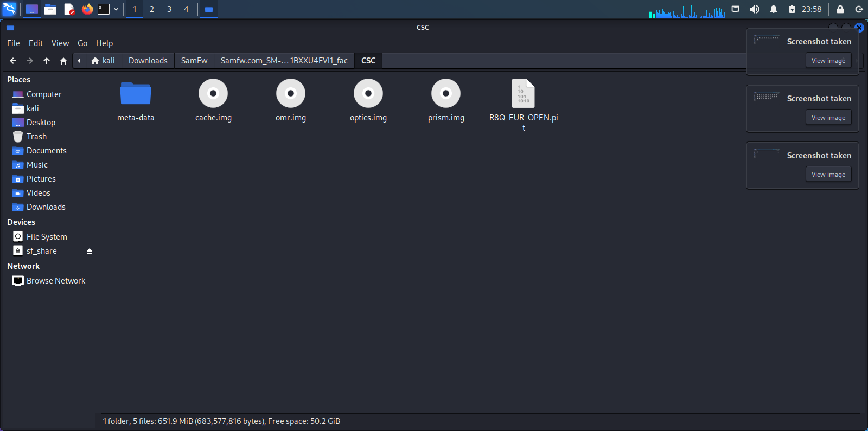Open the notifications bell in tray
Screen dimensions: 868x431
774,9
